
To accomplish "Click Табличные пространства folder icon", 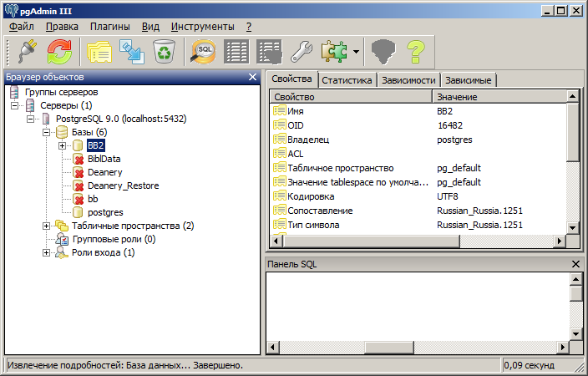I will tap(62, 226).
